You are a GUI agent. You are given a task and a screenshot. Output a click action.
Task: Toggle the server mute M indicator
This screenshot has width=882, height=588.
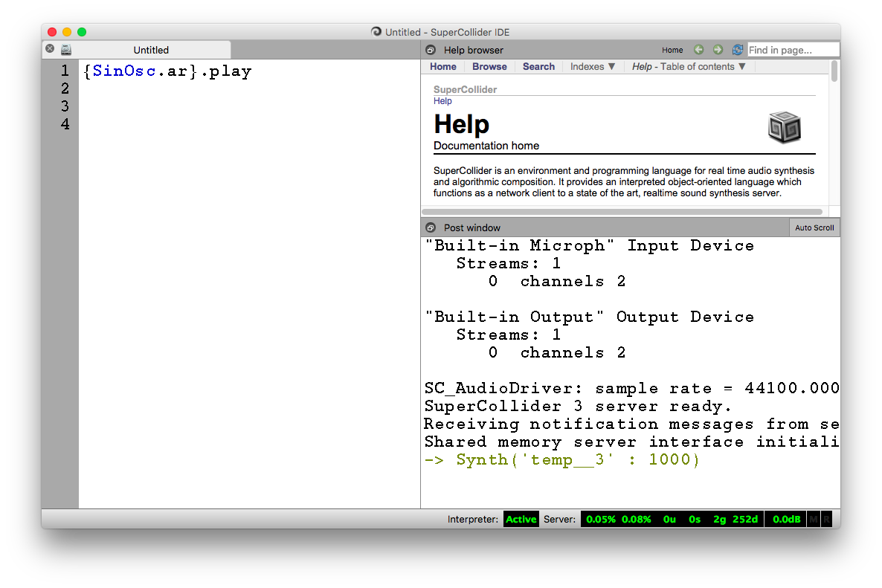point(814,519)
